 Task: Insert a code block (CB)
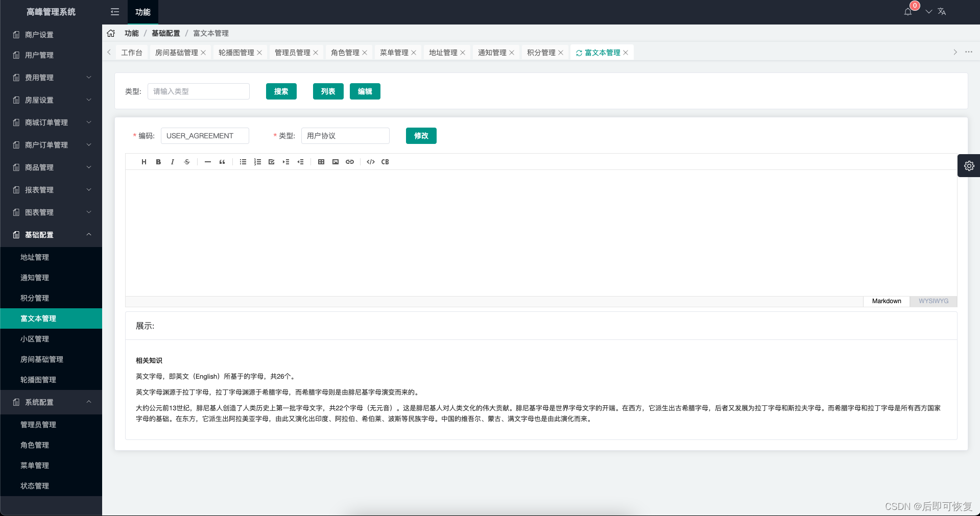[x=385, y=162]
